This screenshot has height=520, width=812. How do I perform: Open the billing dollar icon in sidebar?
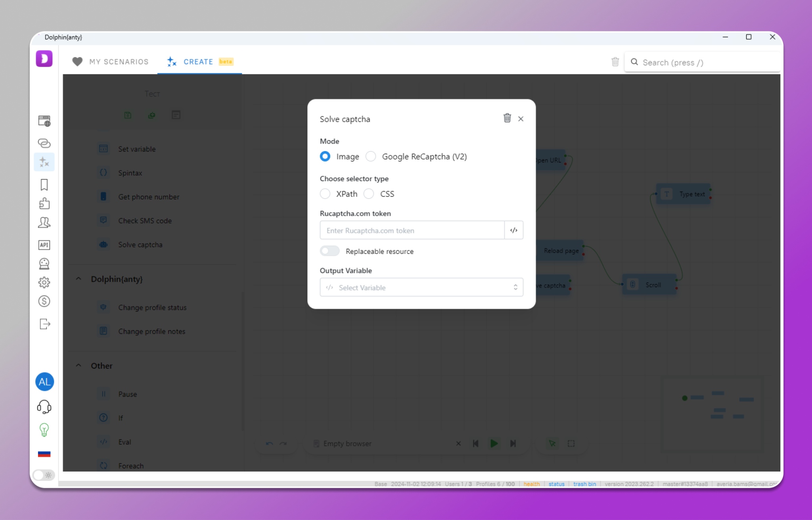pyautogui.click(x=44, y=301)
